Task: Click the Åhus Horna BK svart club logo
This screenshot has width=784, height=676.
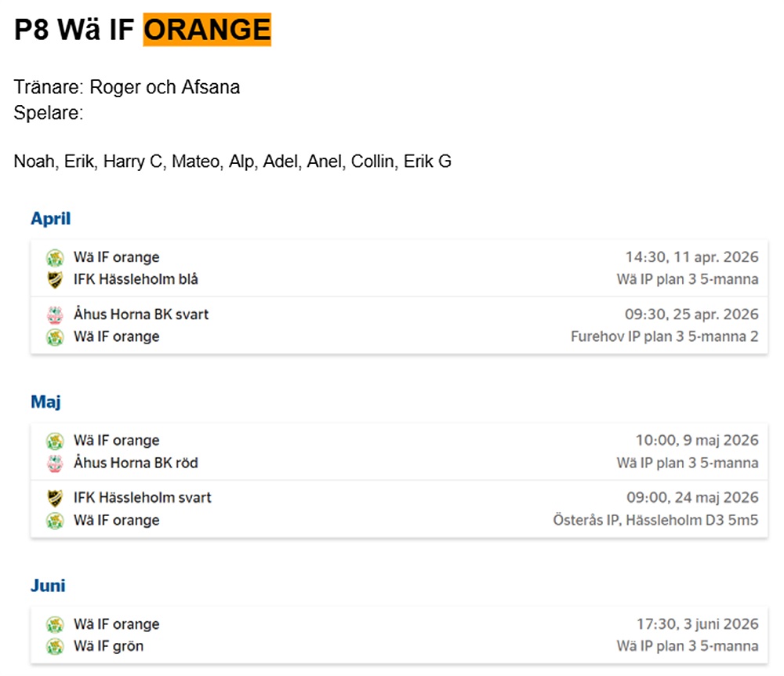Action: 54,315
